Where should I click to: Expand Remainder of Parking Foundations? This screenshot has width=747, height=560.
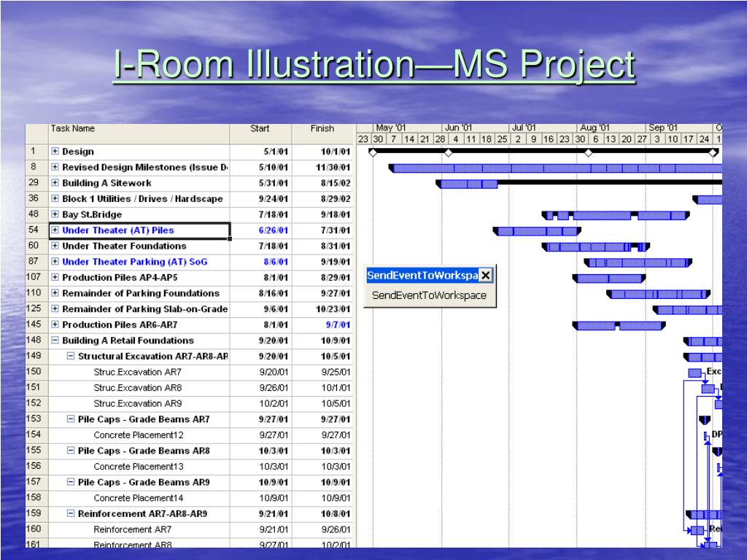click(x=55, y=292)
